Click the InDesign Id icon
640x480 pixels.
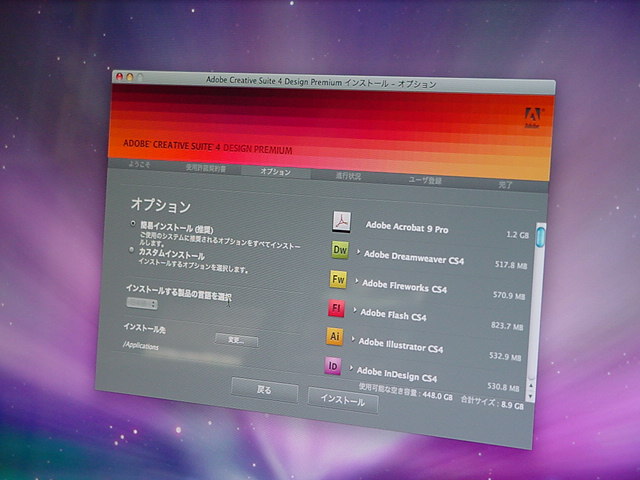pyautogui.click(x=333, y=366)
